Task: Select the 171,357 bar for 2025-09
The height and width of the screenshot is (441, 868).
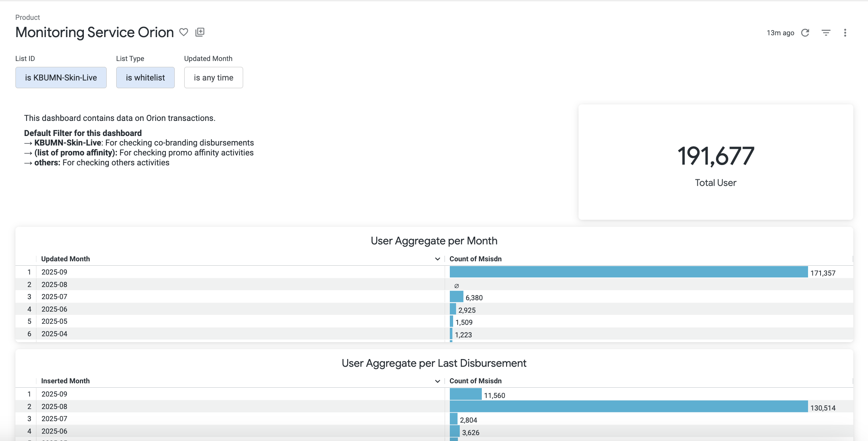Action: coord(629,272)
